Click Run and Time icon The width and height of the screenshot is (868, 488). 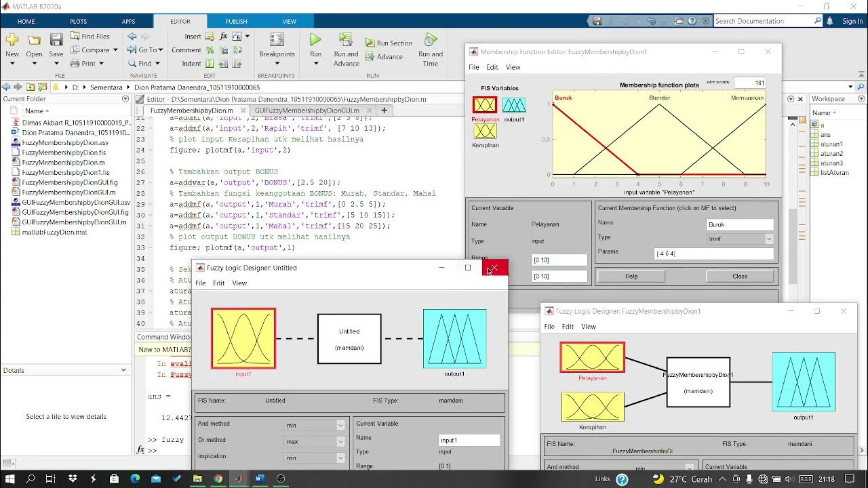[x=430, y=40]
